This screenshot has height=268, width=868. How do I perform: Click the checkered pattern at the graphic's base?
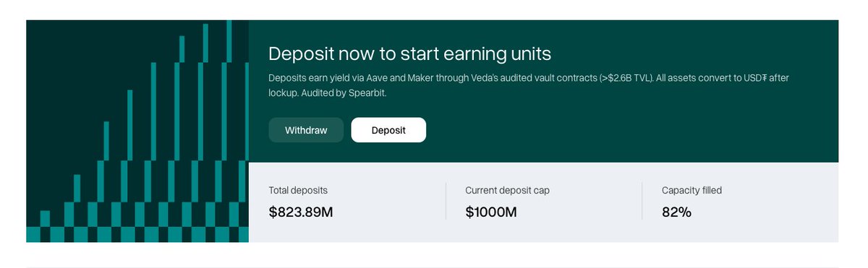click(x=137, y=234)
